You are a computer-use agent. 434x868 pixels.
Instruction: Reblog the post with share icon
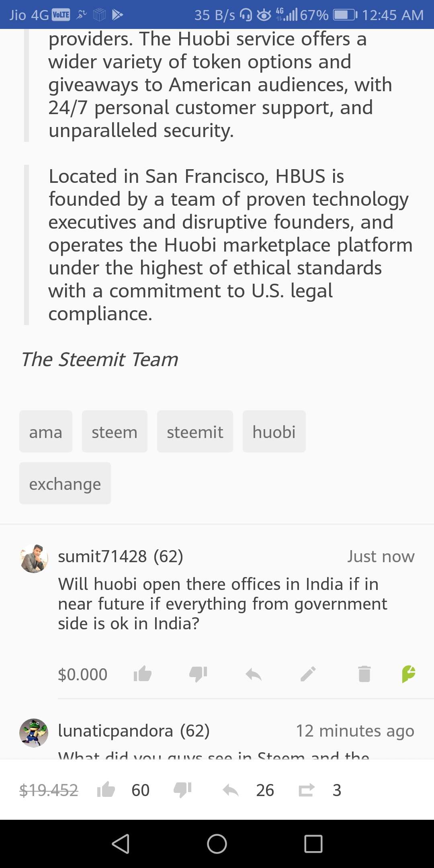pos(307,790)
